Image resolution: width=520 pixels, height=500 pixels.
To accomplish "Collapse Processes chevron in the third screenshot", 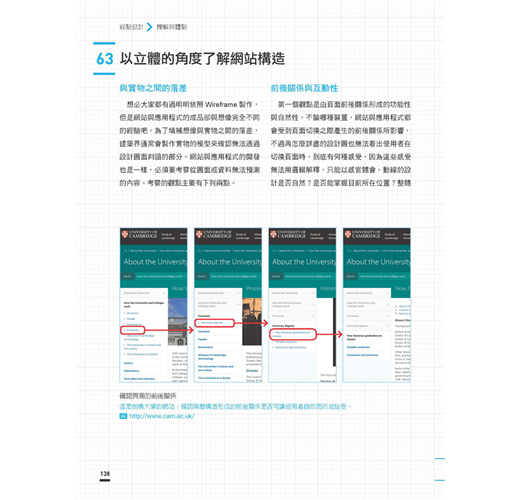I will coord(313,316).
